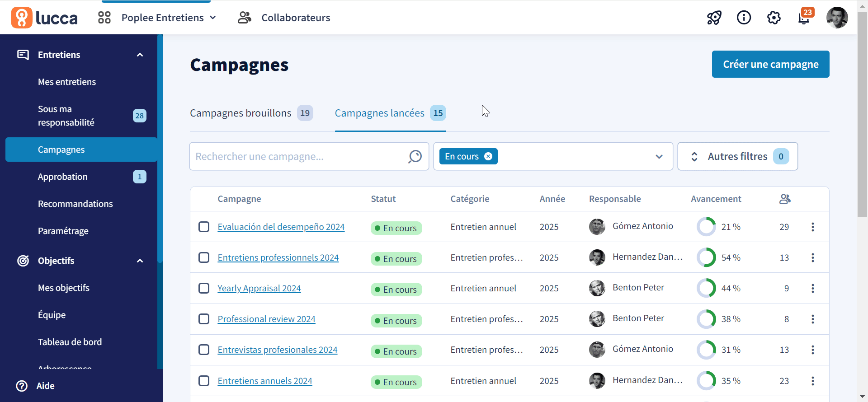Click the Lucca logo

click(x=44, y=18)
